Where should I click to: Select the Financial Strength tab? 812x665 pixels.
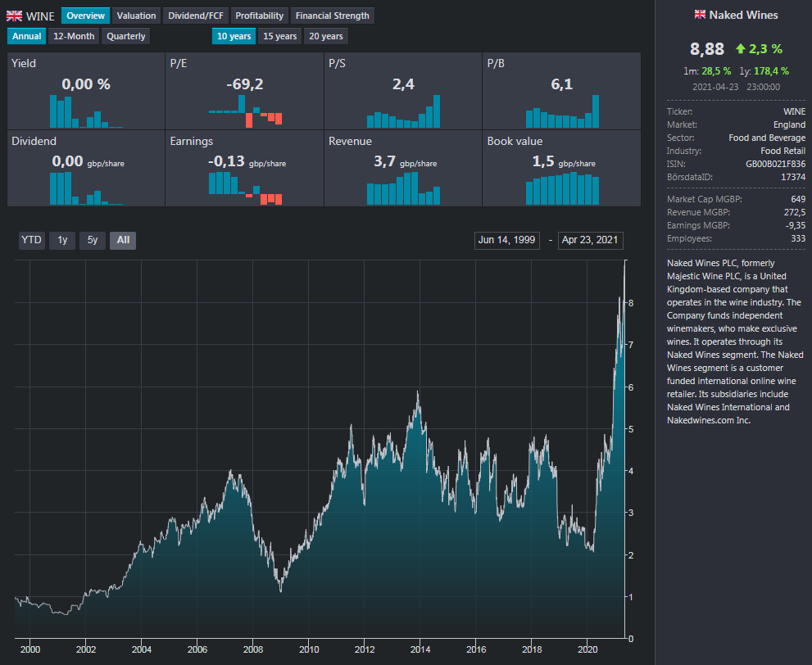point(333,16)
